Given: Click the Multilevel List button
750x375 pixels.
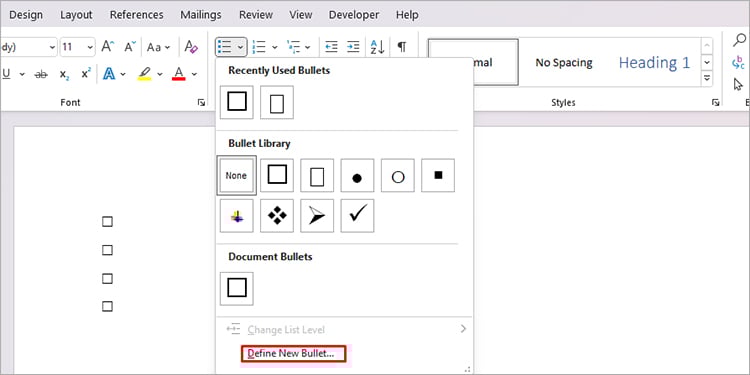Looking at the screenshot, I should pyautogui.click(x=293, y=47).
